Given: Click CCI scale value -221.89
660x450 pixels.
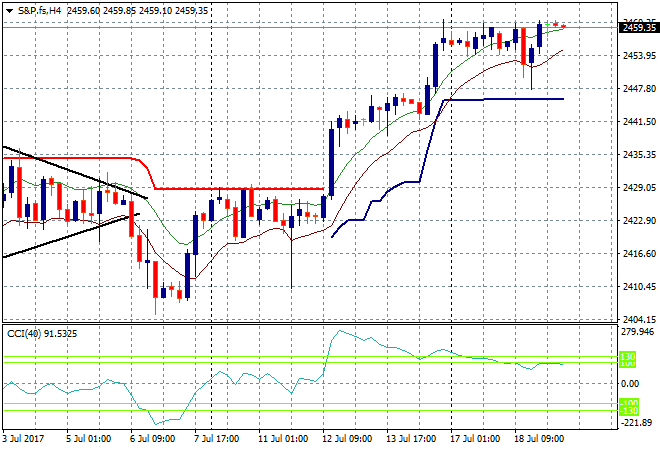Looking at the screenshot, I should pos(637,422).
